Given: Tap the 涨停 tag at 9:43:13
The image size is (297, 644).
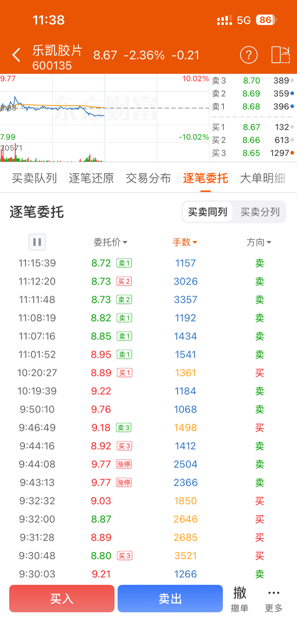Looking at the screenshot, I should pos(124,483).
